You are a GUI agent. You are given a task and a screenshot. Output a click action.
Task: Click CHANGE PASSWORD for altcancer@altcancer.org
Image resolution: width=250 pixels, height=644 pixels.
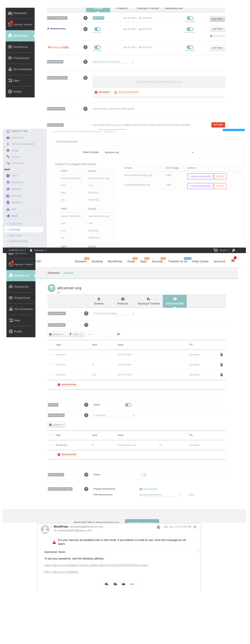(x=200, y=176)
